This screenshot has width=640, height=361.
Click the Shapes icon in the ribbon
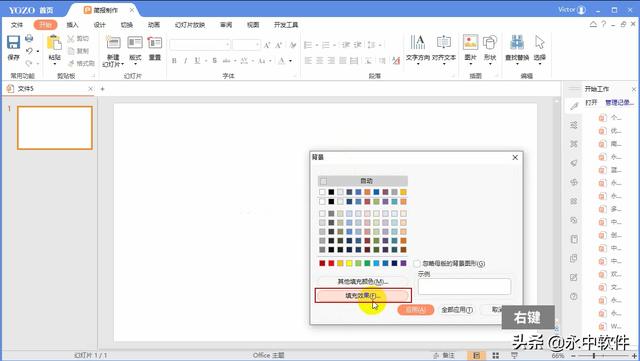pos(490,42)
